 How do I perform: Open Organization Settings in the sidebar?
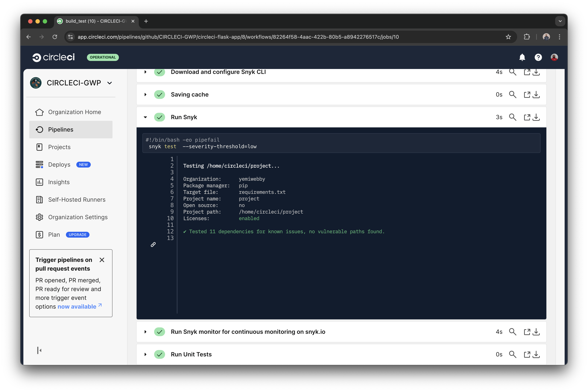click(x=78, y=217)
